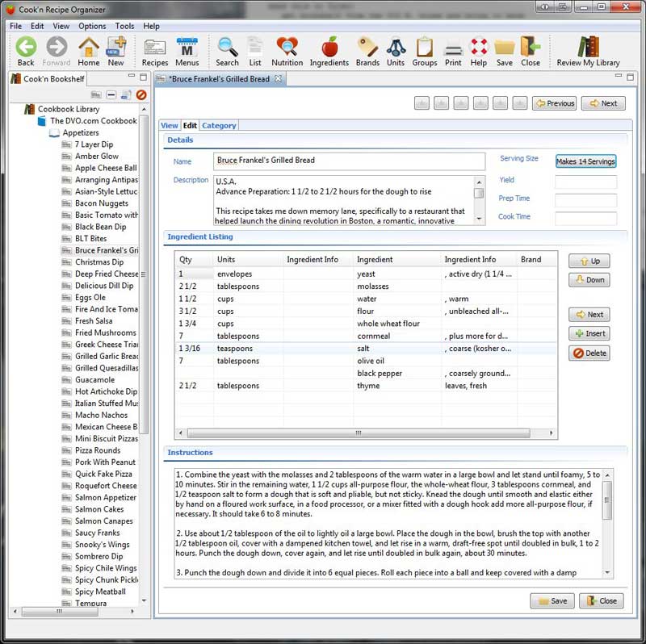The height and width of the screenshot is (644, 646).
Task: Delete the selected ingredient row
Action: point(589,353)
